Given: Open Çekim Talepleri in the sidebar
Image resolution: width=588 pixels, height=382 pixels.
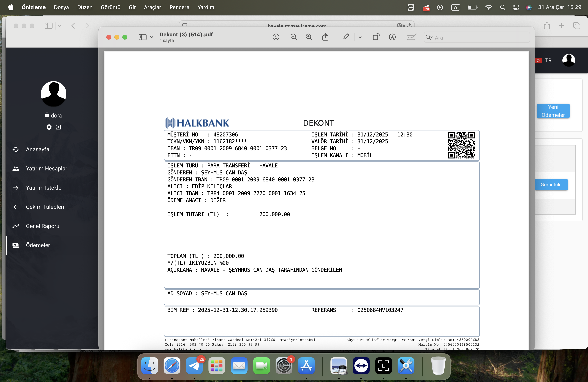Looking at the screenshot, I should pyautogui.click(x=52, y=207).
